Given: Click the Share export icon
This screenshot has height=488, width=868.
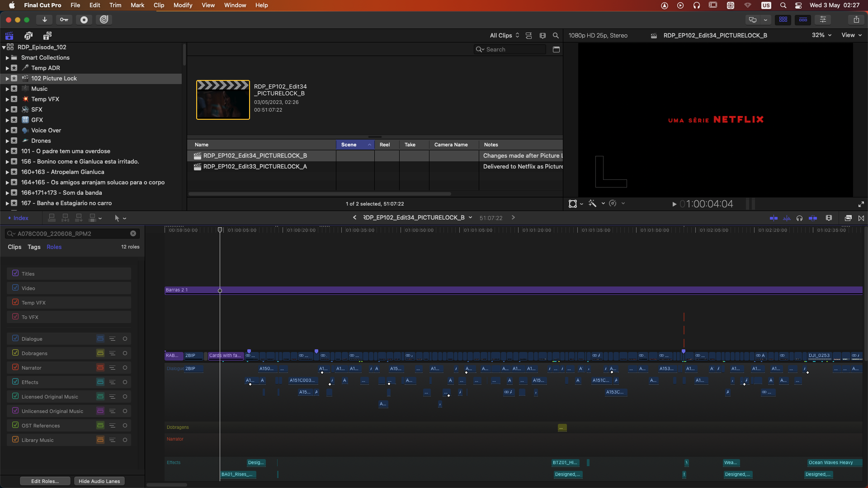Looking at the screenshot, I should click(856, 19).
